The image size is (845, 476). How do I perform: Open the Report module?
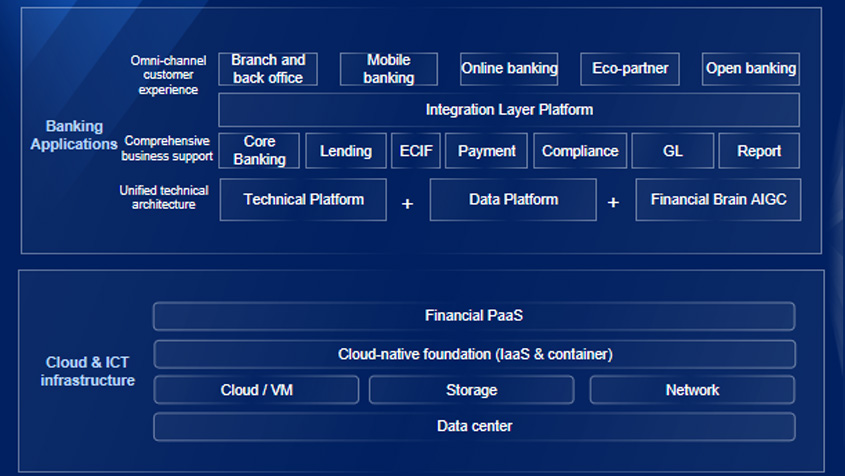click(759, 151)
